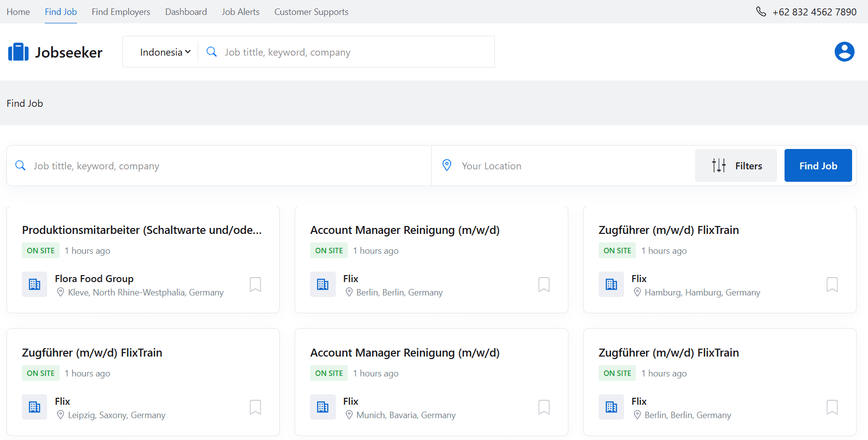The width and height of the screenshot is (868, 440).
Task: Click the Jobseeker brand name text
Action: click(x=69, y=52)
